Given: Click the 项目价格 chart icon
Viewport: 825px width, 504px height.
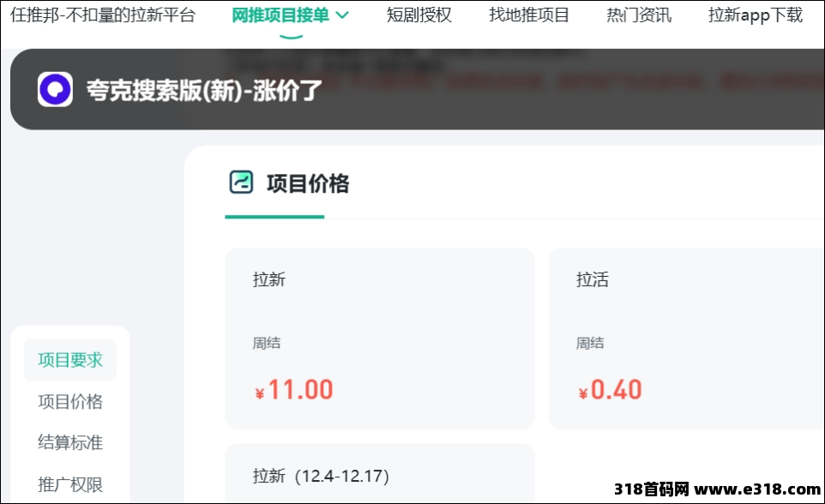Looking at the screenshot, I should click(x=242, y=183).
